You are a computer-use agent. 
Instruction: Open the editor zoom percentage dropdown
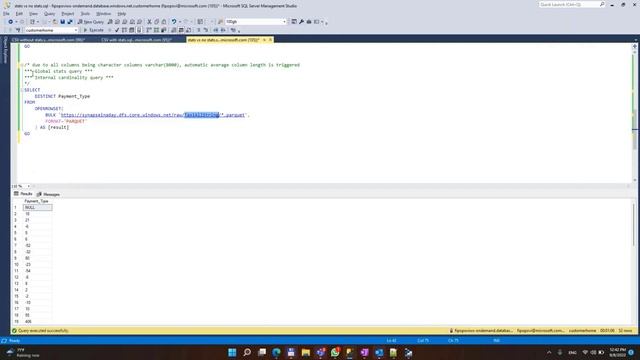[x=29, y=186]
